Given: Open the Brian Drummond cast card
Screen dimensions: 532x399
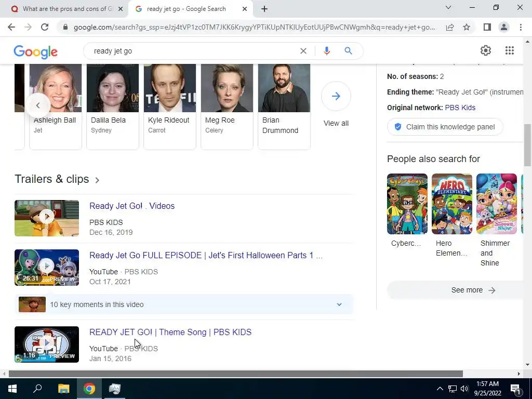Looking at the screenshot, I should [x=284, y=107].
